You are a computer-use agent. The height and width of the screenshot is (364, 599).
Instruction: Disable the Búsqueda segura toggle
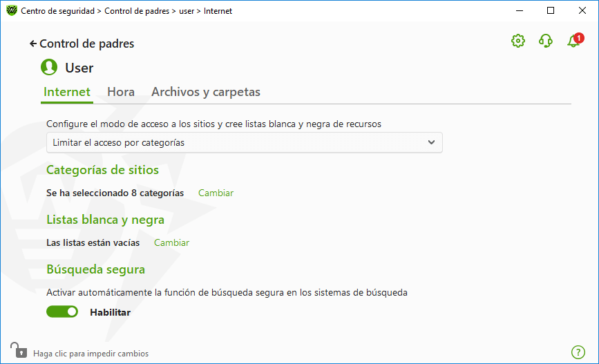click(62, 312)
